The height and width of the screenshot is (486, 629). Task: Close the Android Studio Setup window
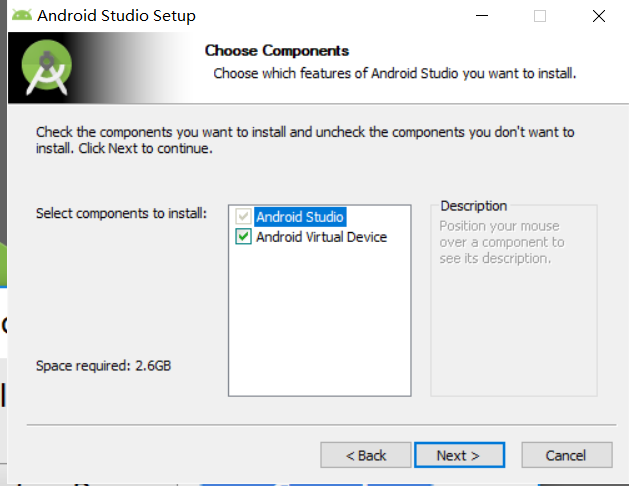pos(598,16)
